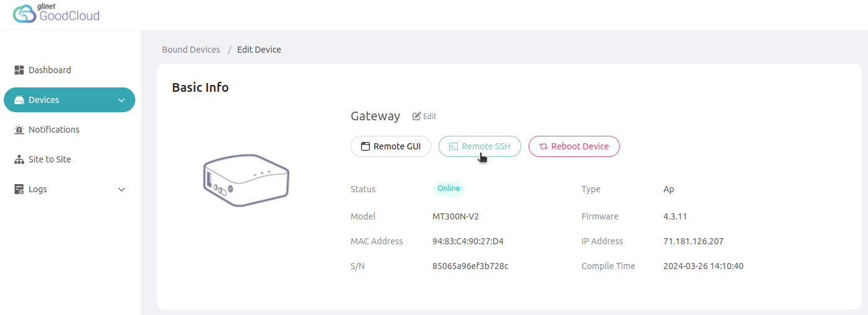
Task: Click the Edit link next to Gateway
Action: (x=429, y=116)
